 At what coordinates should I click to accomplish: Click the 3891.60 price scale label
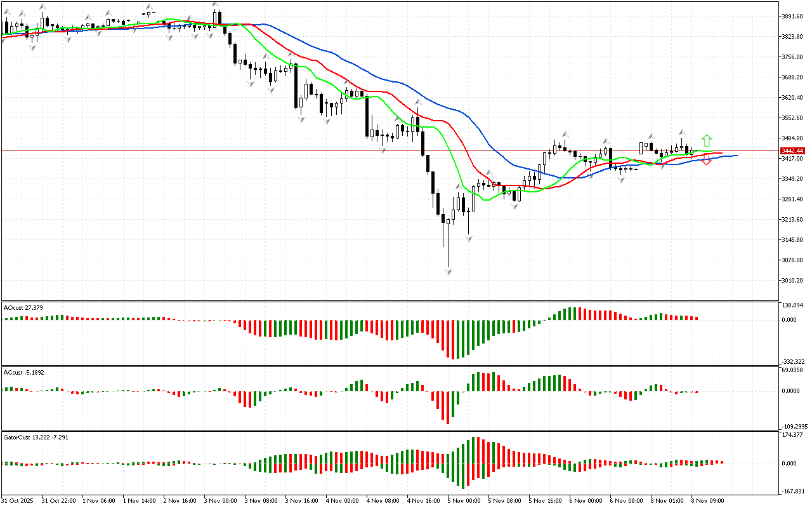792,17
